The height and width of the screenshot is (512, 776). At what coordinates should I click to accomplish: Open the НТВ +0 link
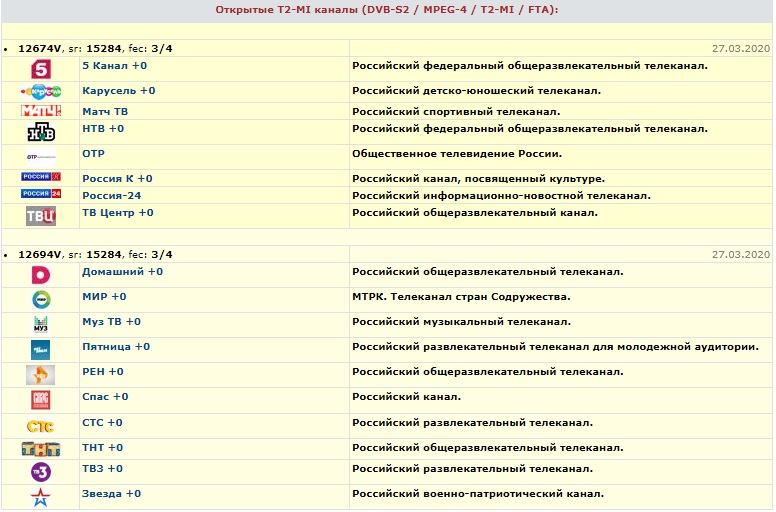(x=103, y=129)
